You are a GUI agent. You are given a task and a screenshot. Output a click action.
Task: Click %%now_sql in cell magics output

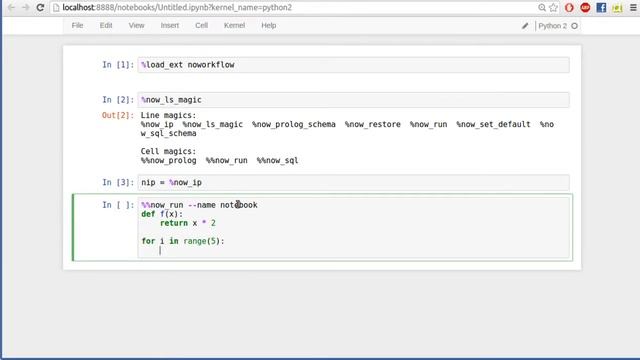(x=278, y=160)
